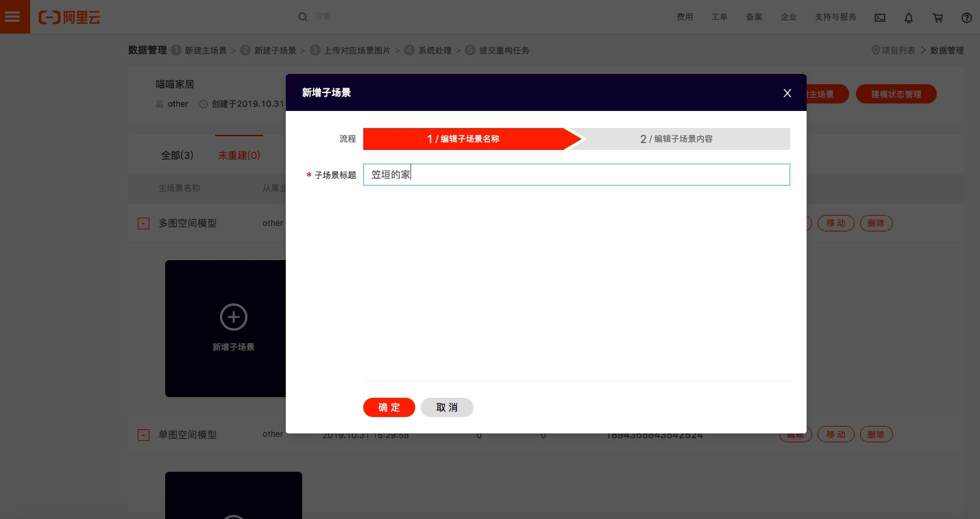This screenshot has width=980, height=519.
Task: Go to the Aliyun home logo
Action: click(x=69, y=17)
